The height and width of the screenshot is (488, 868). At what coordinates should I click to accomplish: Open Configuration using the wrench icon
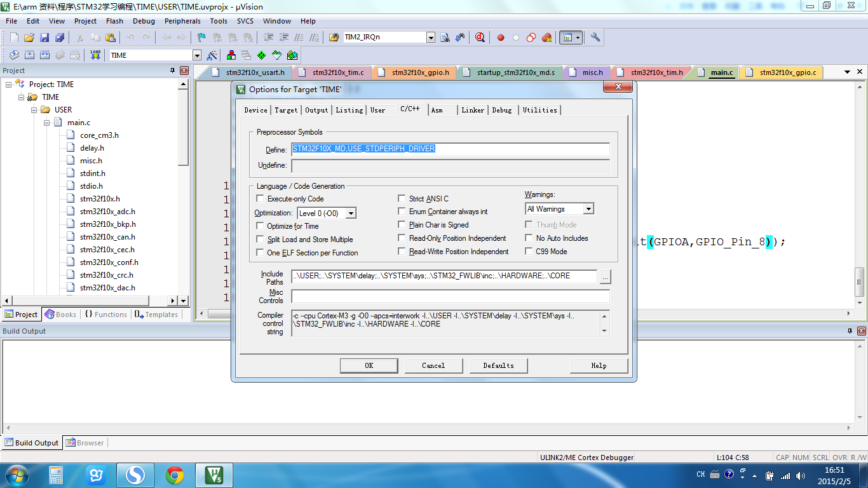pos(595,37)
